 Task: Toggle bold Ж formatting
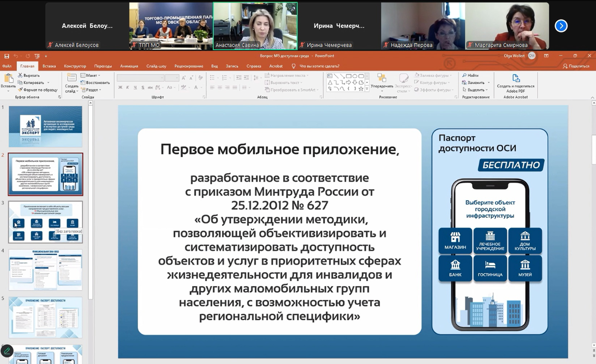point(120,87)
